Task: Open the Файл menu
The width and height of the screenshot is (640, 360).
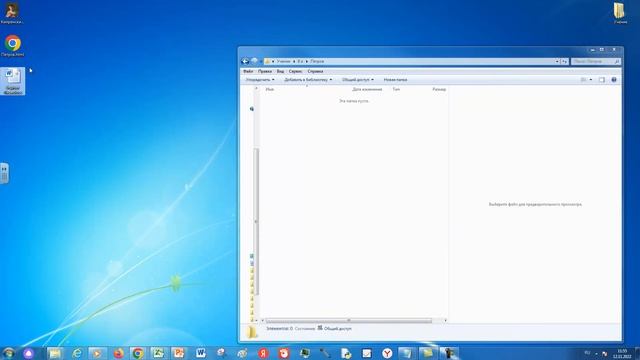Action: 248,71
